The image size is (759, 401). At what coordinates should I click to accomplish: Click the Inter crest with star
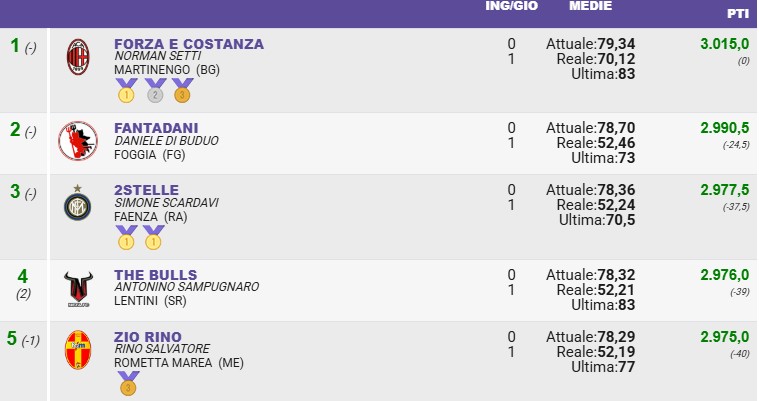77,202
